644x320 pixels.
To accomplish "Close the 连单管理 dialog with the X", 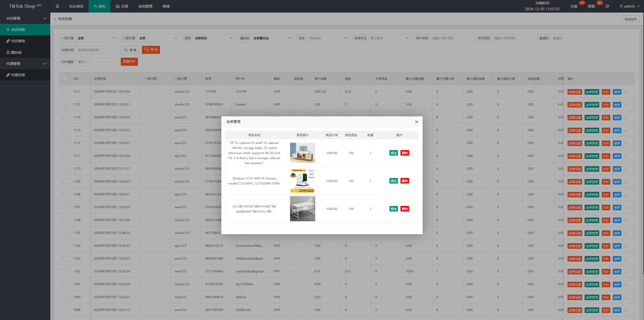I will click(x=416, y=122).
